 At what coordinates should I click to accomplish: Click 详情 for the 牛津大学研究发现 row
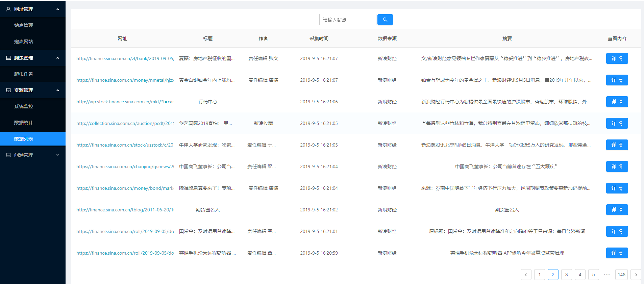tap(617, 145)
